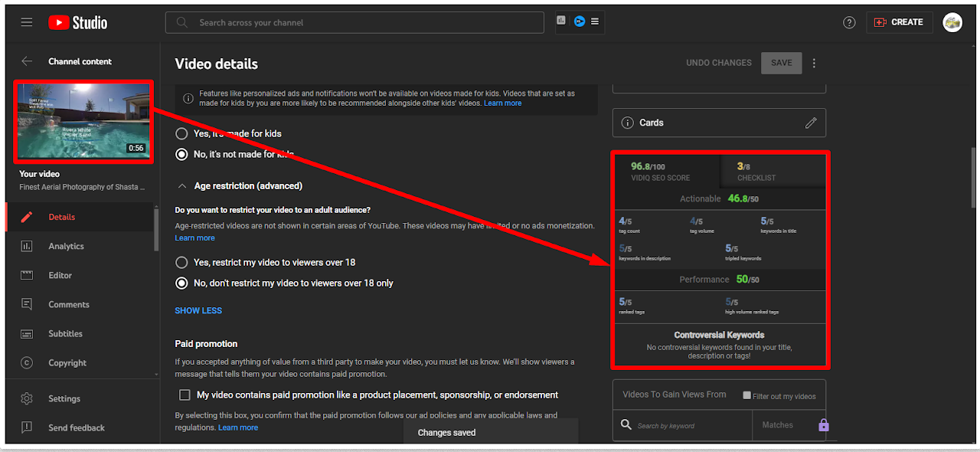
Task: Click the video thumbnail preview in sidebar
Action: [x=83, y=121]
